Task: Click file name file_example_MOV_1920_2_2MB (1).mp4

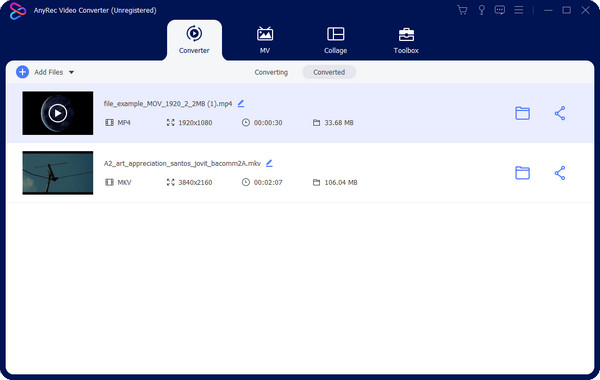Action: tap(168, 104)
